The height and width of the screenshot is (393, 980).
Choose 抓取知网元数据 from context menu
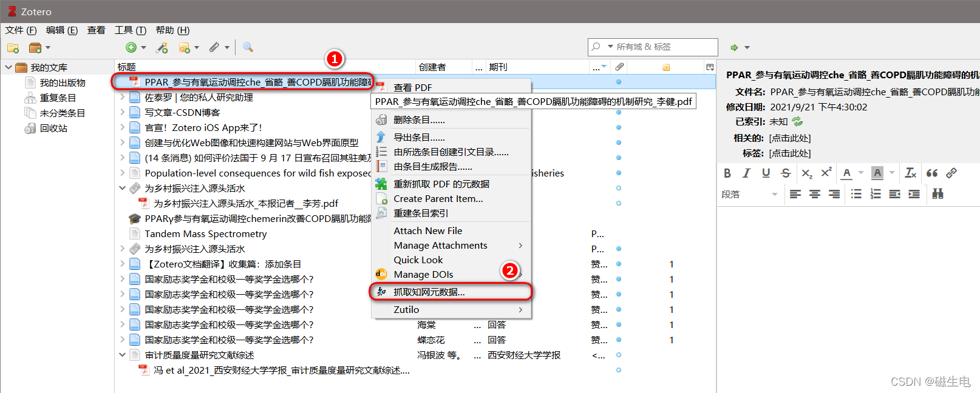click(451, 292)
